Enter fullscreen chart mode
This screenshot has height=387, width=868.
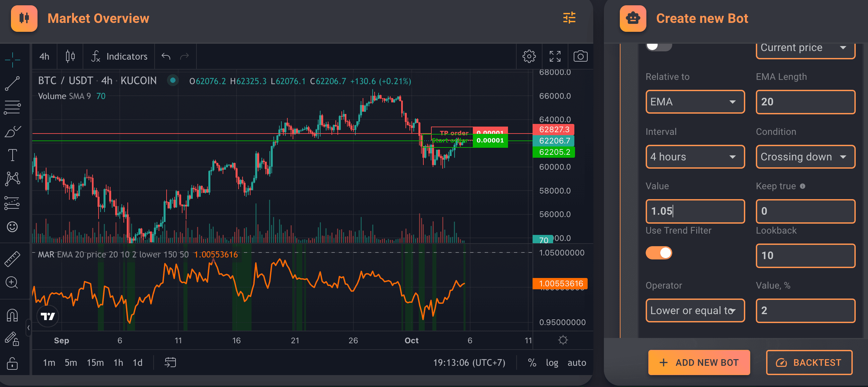pyautogui.click(x=555, y=56)
